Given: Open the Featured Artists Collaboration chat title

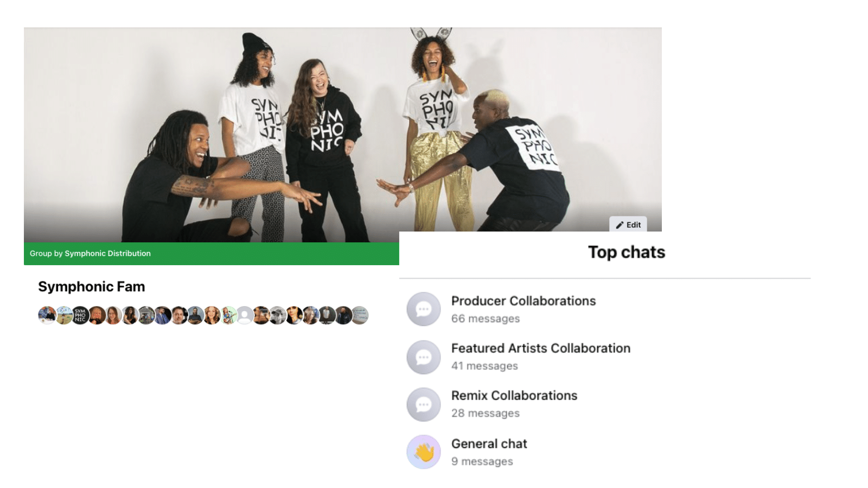Looking at the screenshot, I should [x=540, y=348].
